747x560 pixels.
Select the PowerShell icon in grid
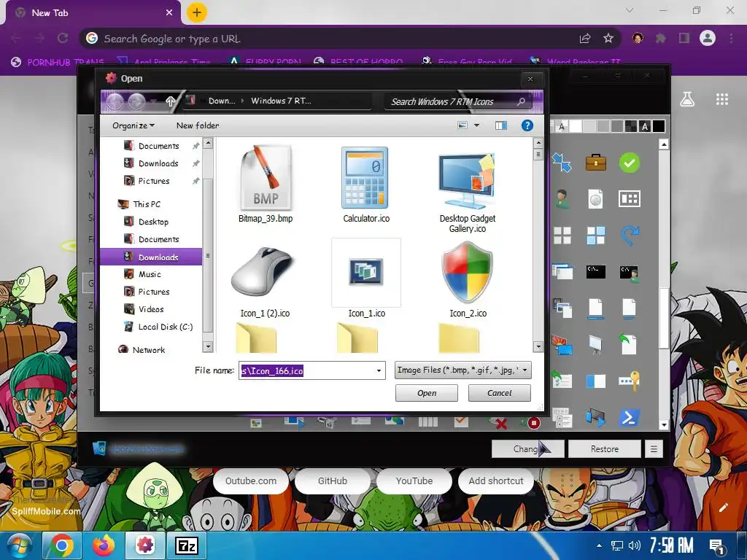pos(629,418)
